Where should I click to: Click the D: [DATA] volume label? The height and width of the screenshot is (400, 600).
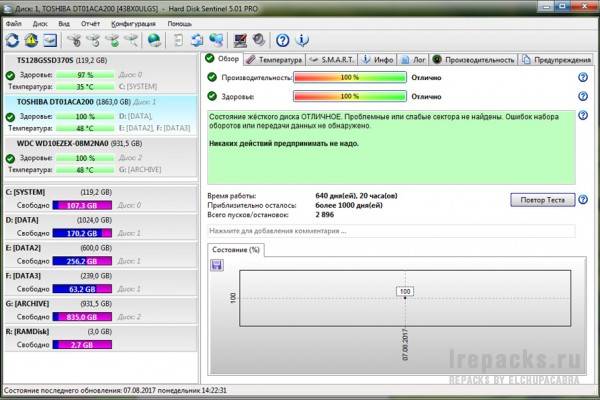coord(22,220)
